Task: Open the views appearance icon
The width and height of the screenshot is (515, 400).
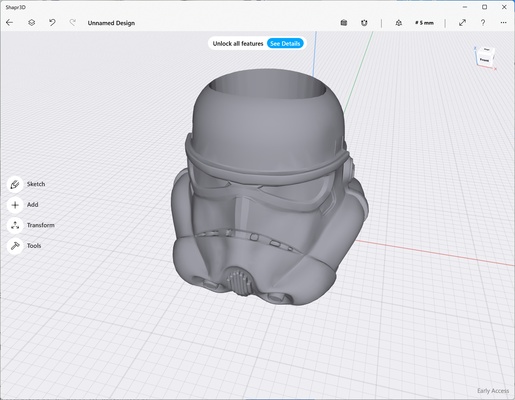Action: 398,23
